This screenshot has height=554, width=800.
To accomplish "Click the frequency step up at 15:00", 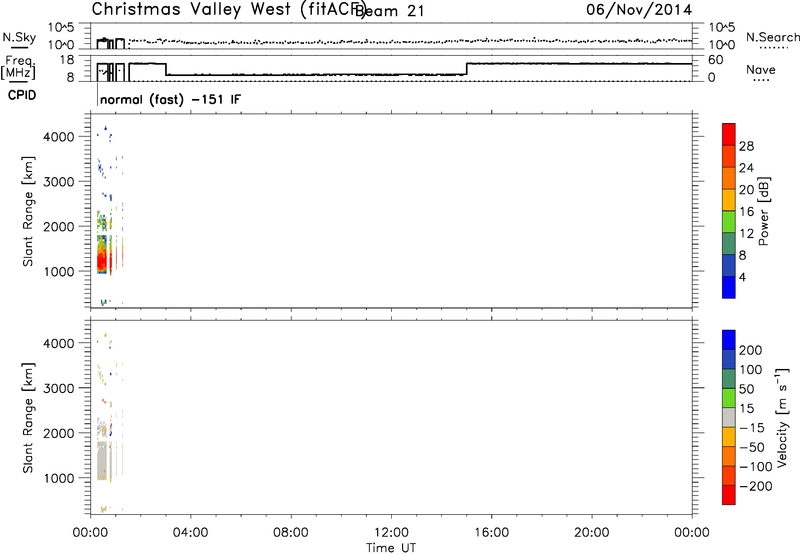I will (467, 69).
